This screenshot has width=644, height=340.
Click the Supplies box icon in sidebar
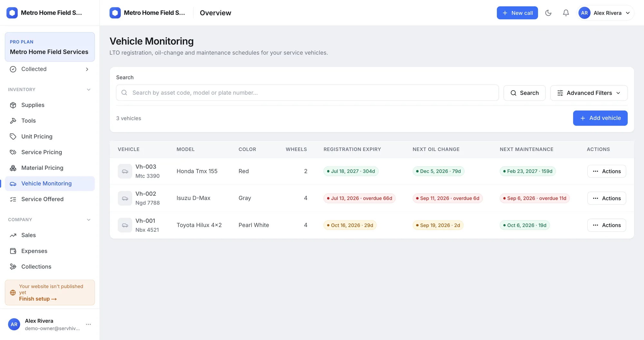(13, 105)
